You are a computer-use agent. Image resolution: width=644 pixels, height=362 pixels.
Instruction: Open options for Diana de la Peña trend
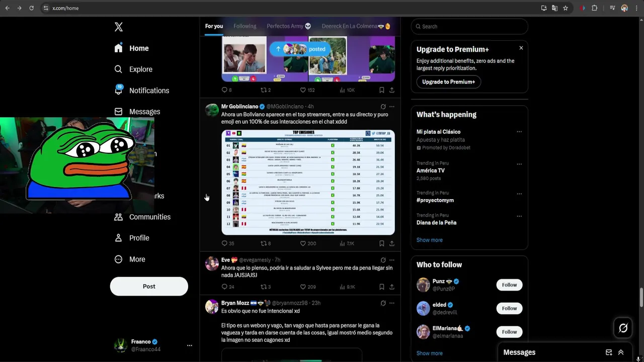point(519,216)
